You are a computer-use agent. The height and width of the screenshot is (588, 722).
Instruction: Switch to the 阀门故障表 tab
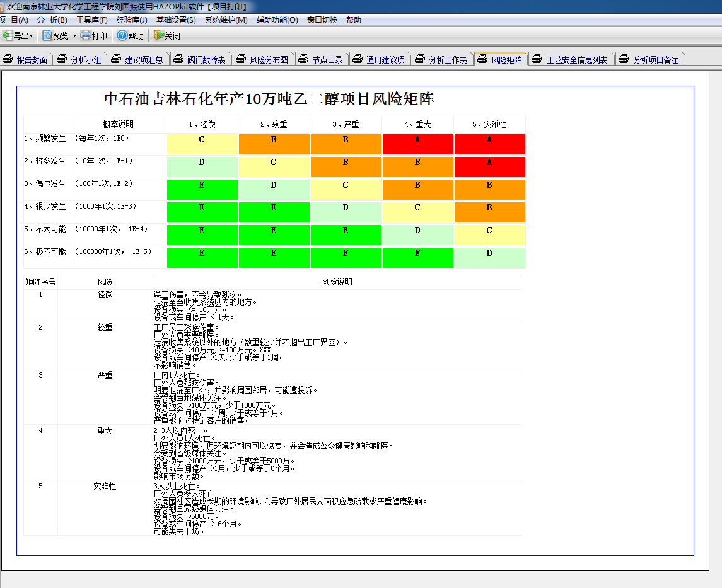[201, 59]
